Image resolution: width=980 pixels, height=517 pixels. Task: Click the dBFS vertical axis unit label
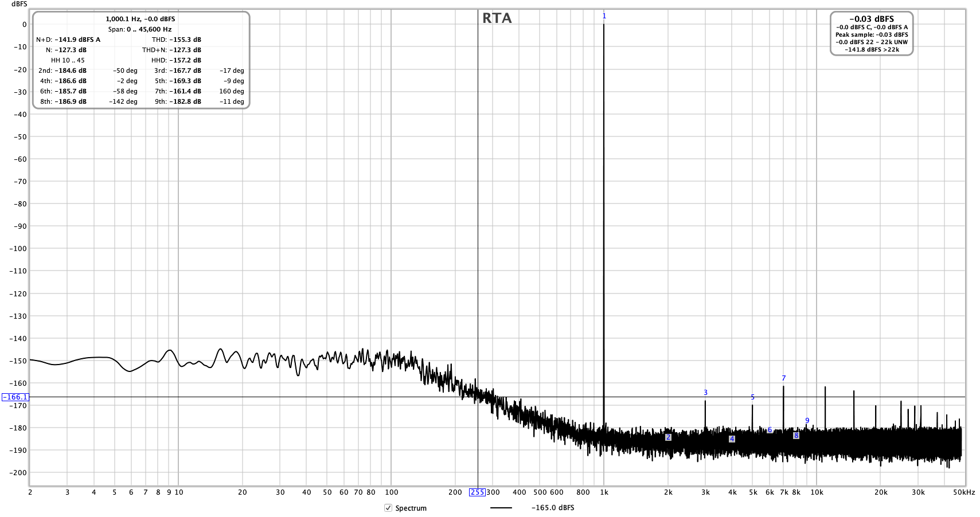pyautogui.click(x=19, y=4)
